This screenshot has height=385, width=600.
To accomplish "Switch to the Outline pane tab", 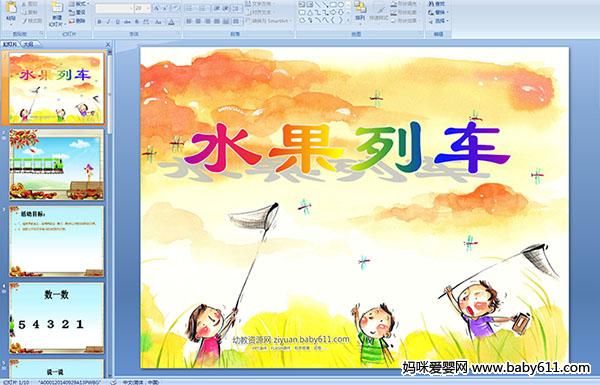I will point(29,44).
